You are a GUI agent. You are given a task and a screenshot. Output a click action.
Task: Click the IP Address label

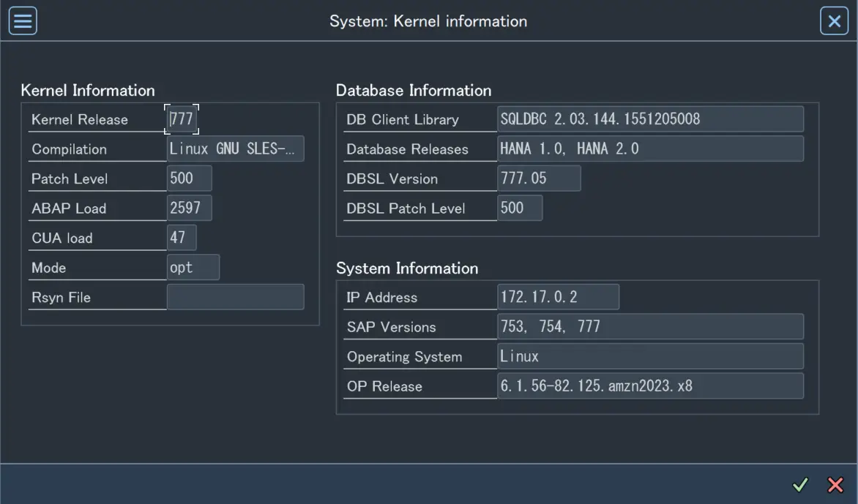382,298
